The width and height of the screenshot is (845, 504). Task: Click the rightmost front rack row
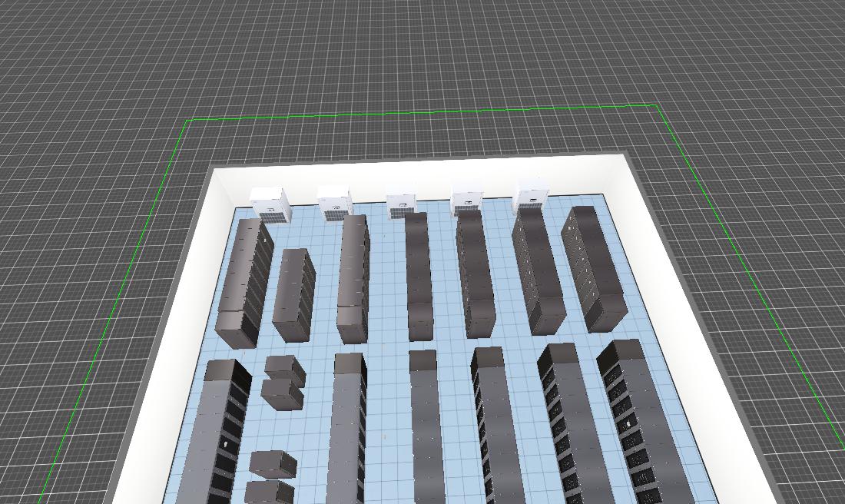(x=647, y=423)
